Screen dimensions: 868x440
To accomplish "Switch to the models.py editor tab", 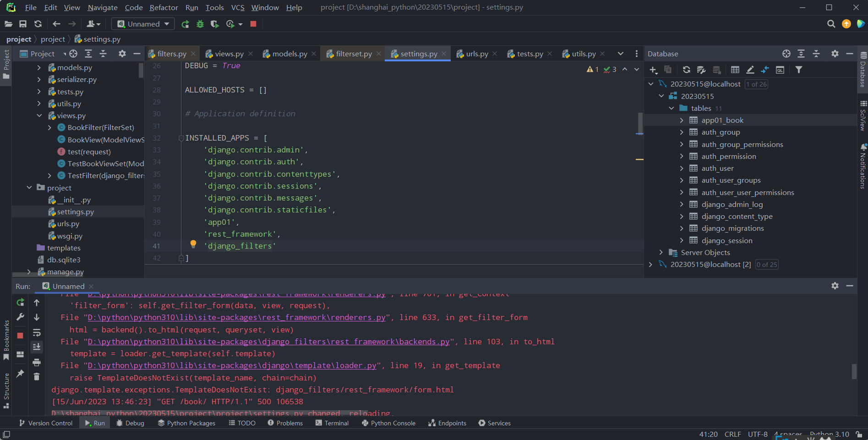I will click(x=289, y=54).
